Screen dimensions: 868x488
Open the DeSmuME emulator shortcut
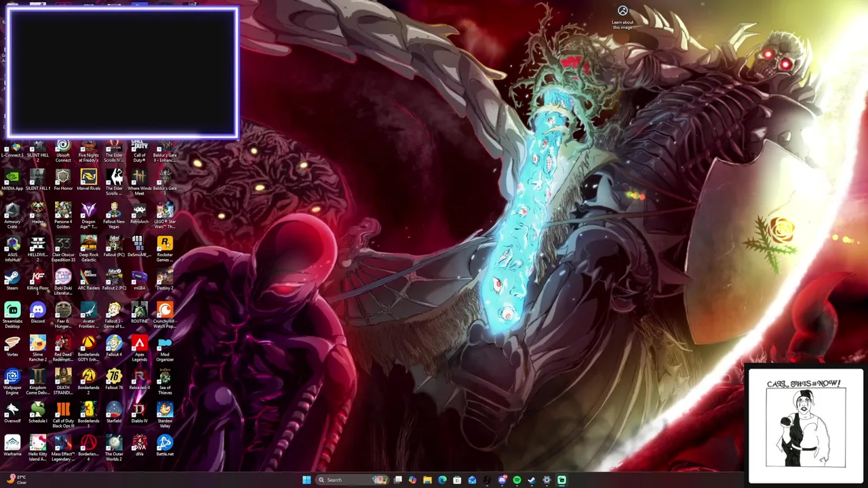(x=139, y=247)
